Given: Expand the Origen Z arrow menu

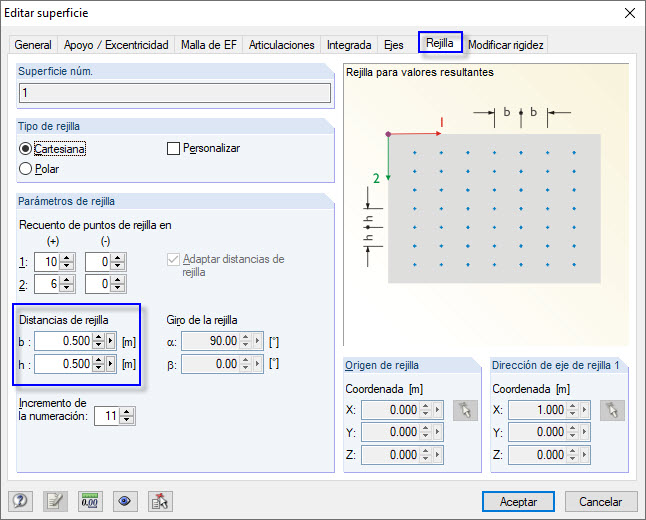Looking at the screenshot, I should click(438, 454).
